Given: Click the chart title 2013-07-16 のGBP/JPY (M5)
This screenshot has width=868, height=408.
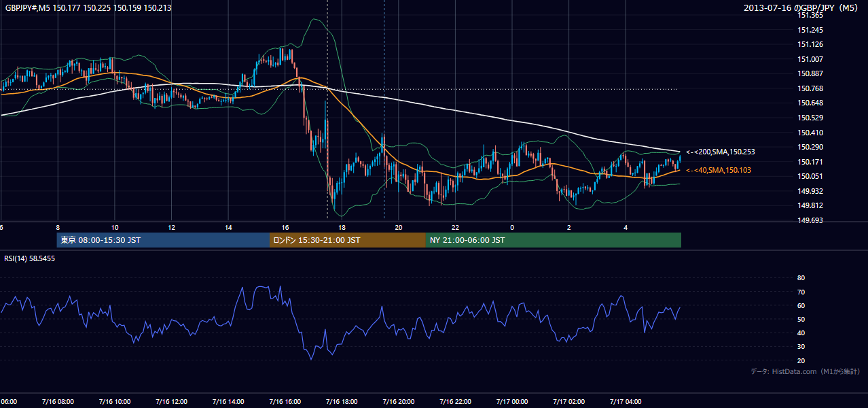Looking at the screenshot, I should [x=802, y=8].
